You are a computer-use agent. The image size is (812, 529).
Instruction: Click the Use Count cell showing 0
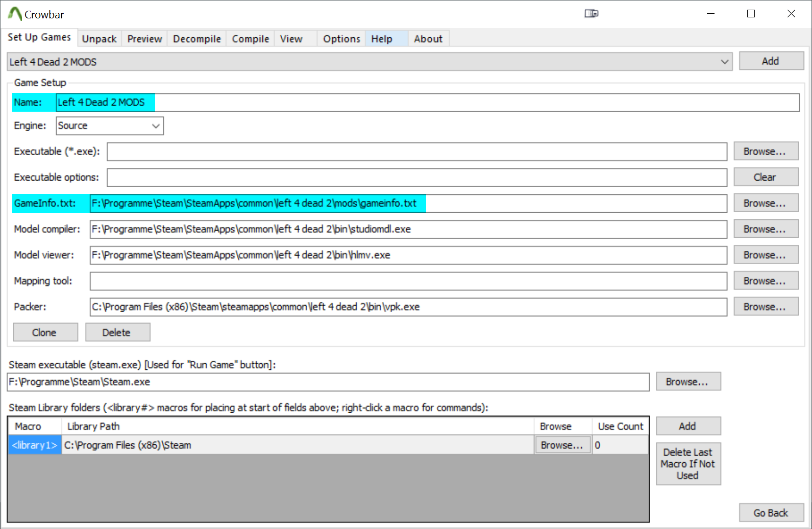pos(621,445)
